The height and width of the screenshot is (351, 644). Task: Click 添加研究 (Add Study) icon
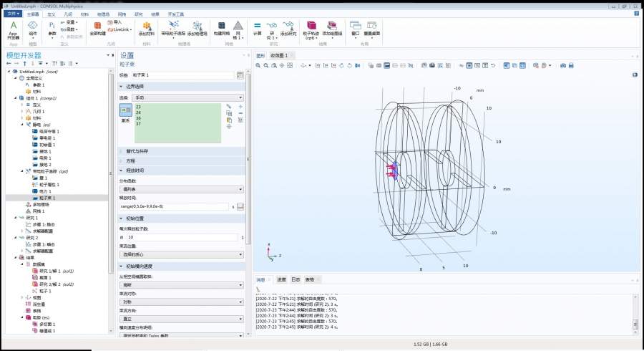(288, 28)
